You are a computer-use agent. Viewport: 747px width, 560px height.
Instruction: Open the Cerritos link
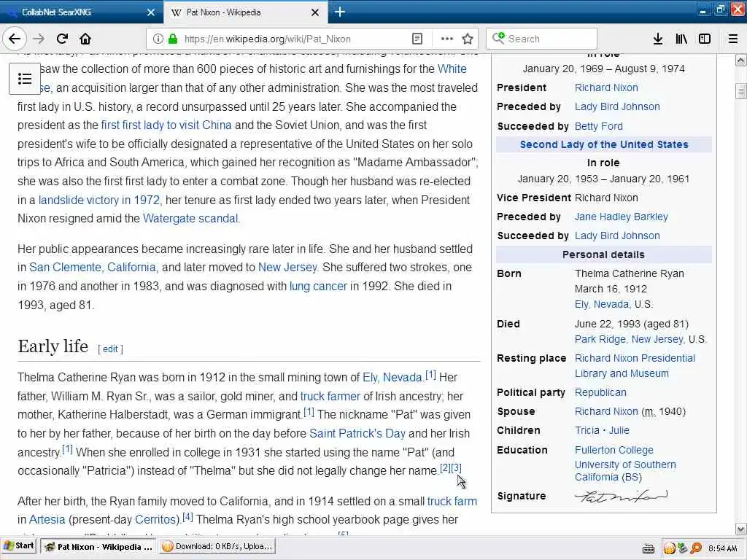pos(156,519)
